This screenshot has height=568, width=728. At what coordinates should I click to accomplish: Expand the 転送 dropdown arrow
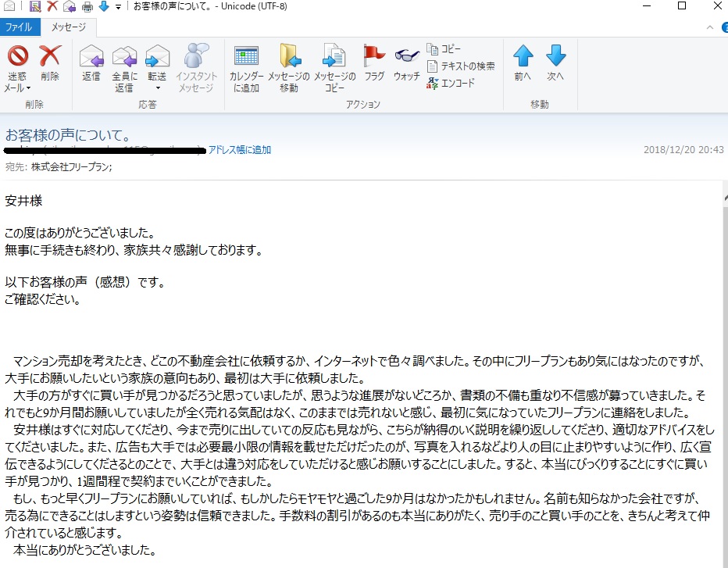click(x=158, y=88)
